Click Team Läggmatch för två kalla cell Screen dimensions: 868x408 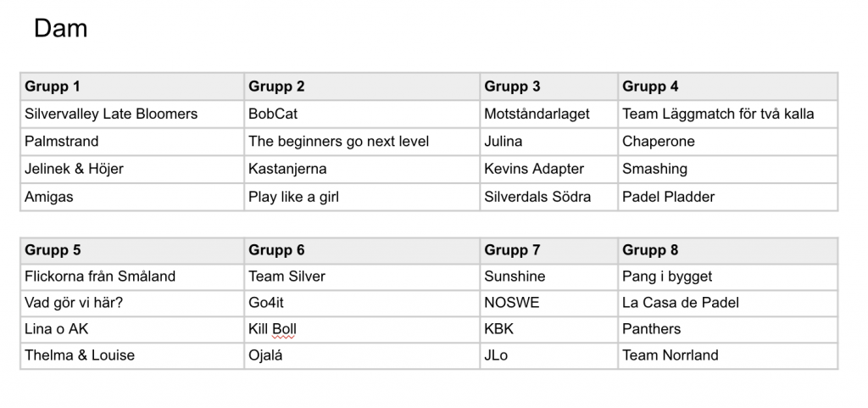728,114
